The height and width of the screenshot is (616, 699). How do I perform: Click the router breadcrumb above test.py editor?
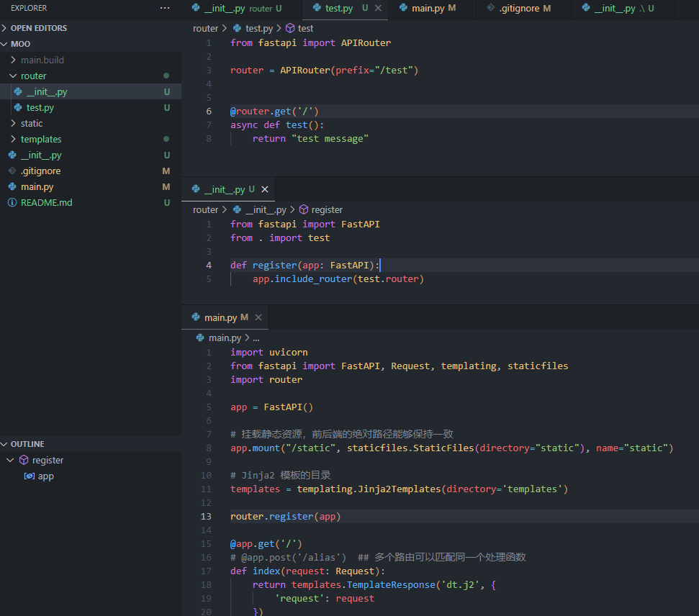click(x=205, y=29)
